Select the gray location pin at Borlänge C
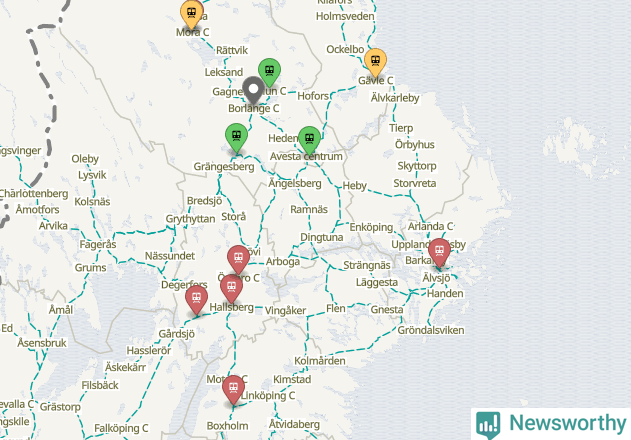 (253, 91)
